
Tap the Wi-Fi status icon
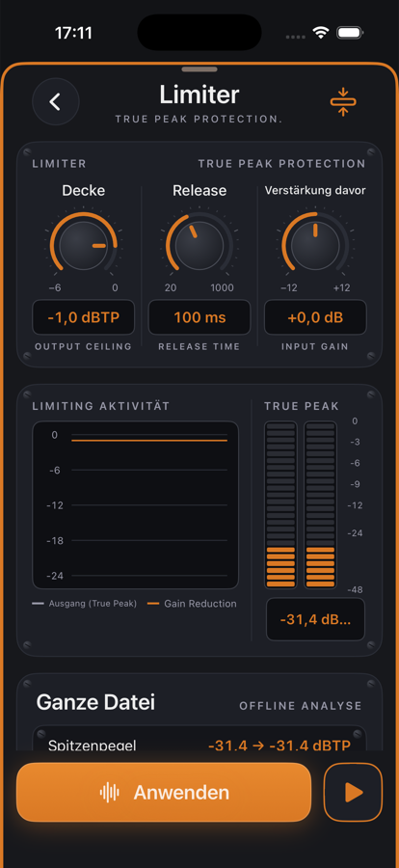tap(320, 33)
